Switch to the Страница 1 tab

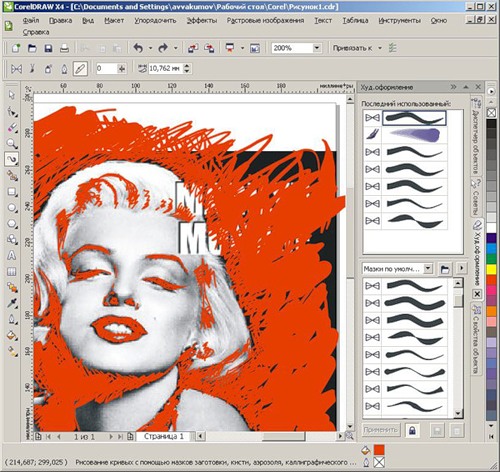pyautogui.click(x=164, y=436)
